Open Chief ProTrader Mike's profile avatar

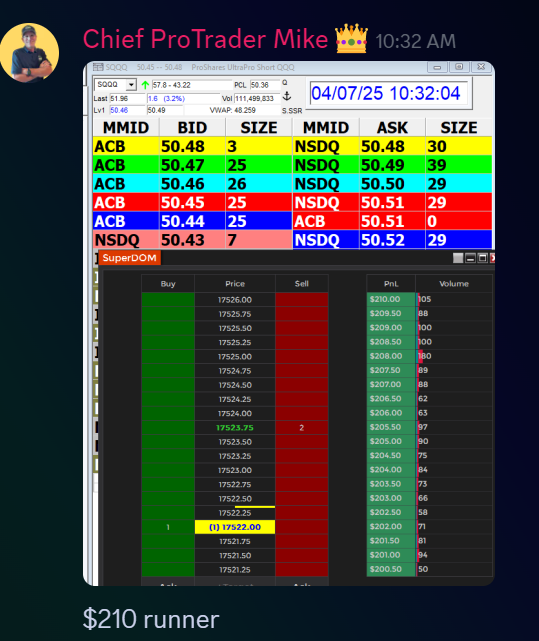point(29,53)
